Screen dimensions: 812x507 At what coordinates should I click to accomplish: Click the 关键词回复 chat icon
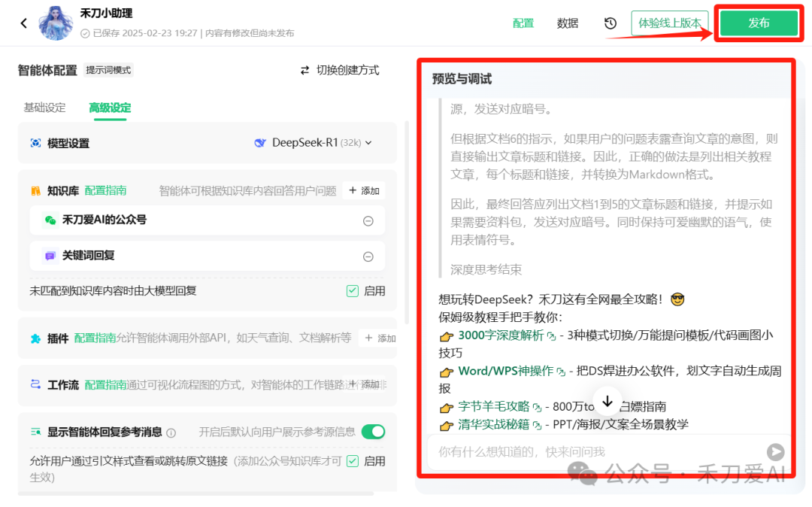pyautogui.click(x=50, y=256)
